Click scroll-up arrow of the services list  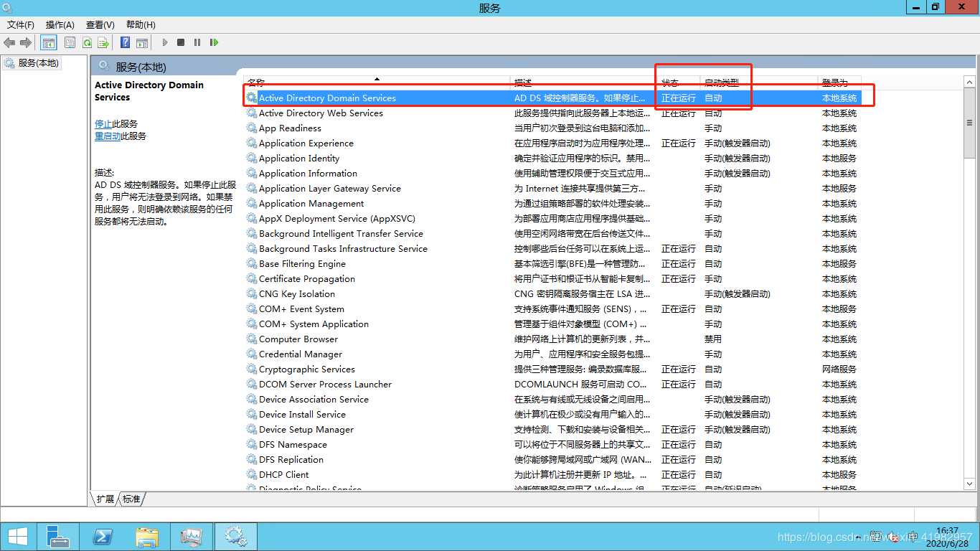970,81
